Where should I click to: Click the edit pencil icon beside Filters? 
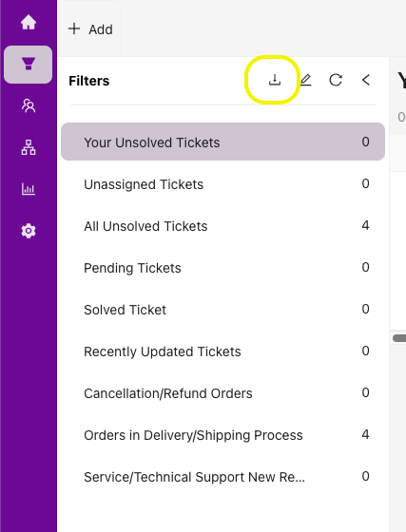point(305,80)
